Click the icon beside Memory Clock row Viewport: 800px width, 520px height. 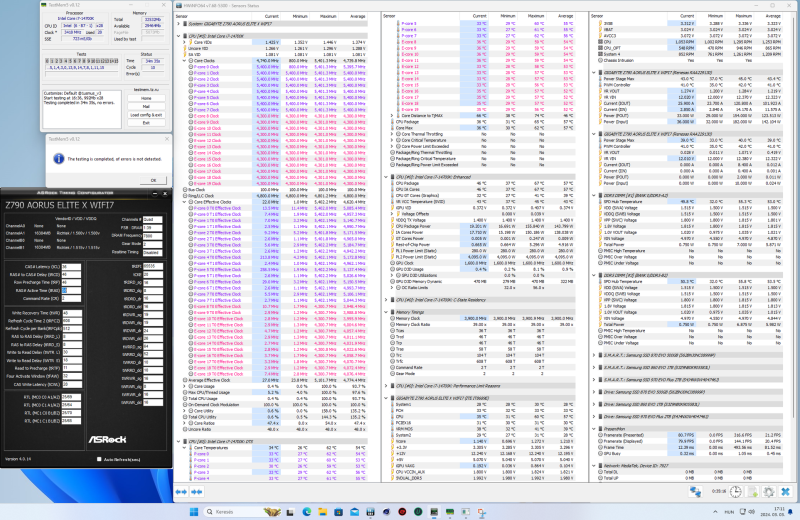(392, 318)
